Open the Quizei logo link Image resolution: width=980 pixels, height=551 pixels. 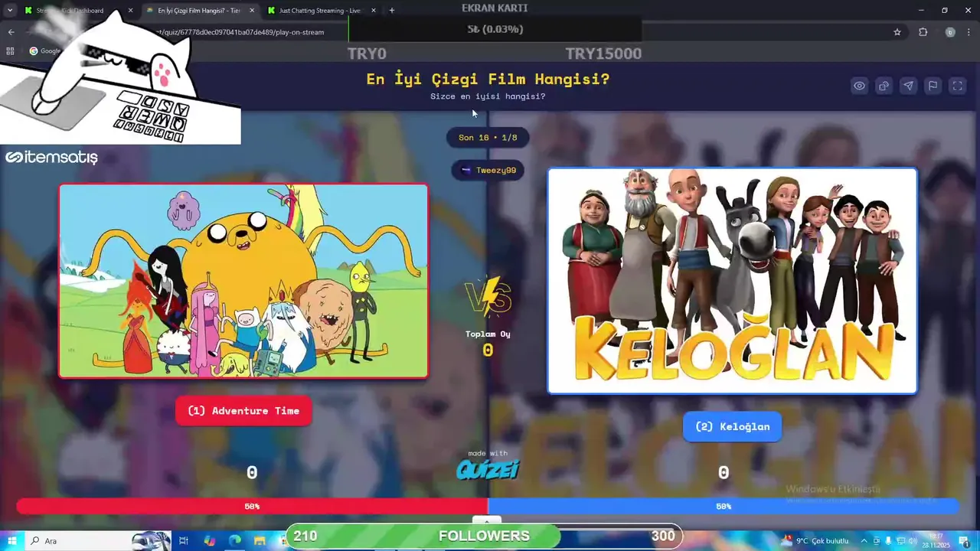488,468
